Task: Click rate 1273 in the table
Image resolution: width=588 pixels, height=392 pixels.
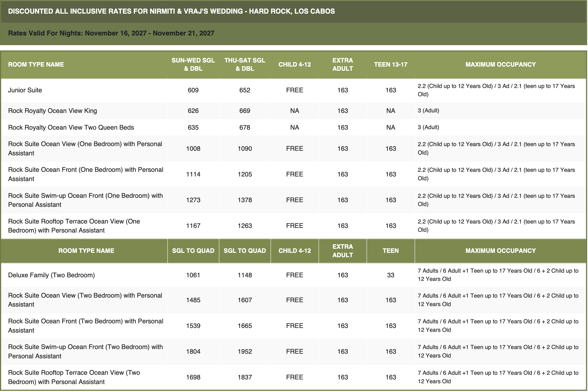Action: tap(193, 200)
